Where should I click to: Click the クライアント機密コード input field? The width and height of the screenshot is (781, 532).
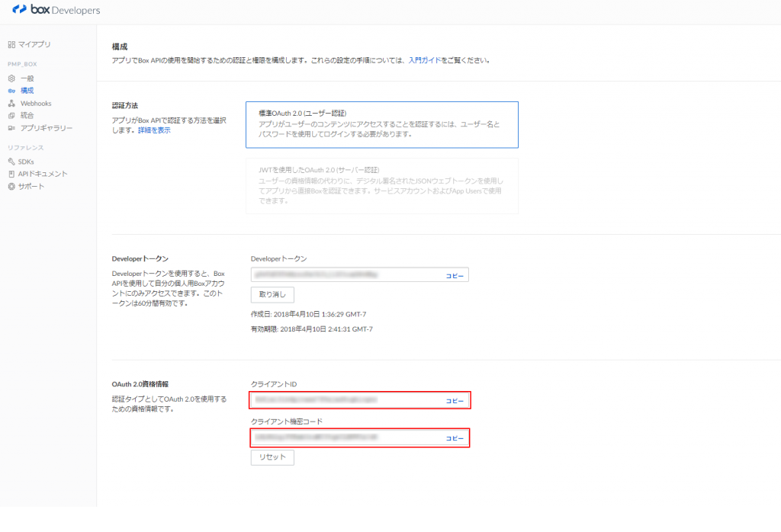(360, 437)
